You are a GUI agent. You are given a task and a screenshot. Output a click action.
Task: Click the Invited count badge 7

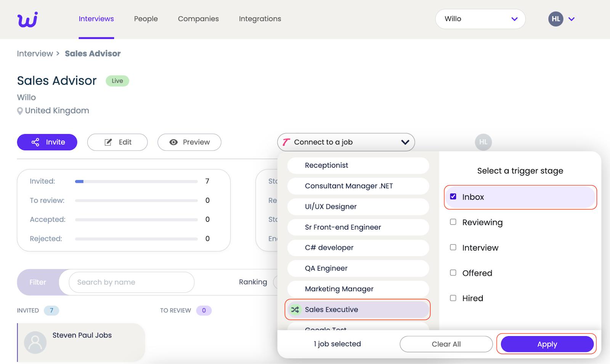coord(51,311)
